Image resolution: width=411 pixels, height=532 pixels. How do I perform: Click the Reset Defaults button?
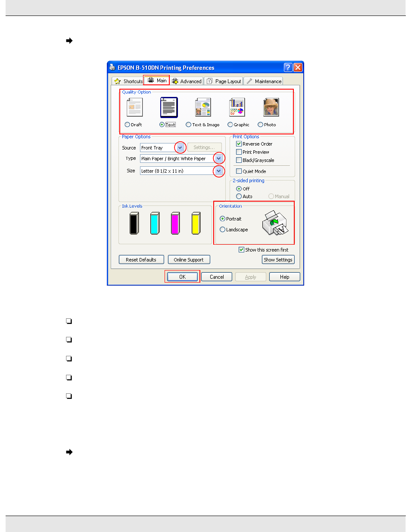[141, 259]
